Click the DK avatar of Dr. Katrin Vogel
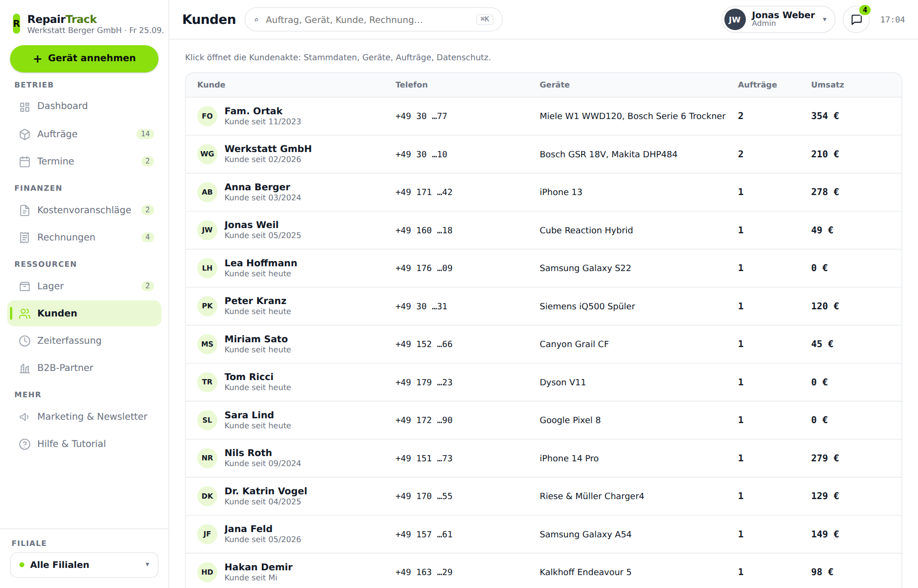The height and width of the screenshot is (588, 918). (207, 496)
